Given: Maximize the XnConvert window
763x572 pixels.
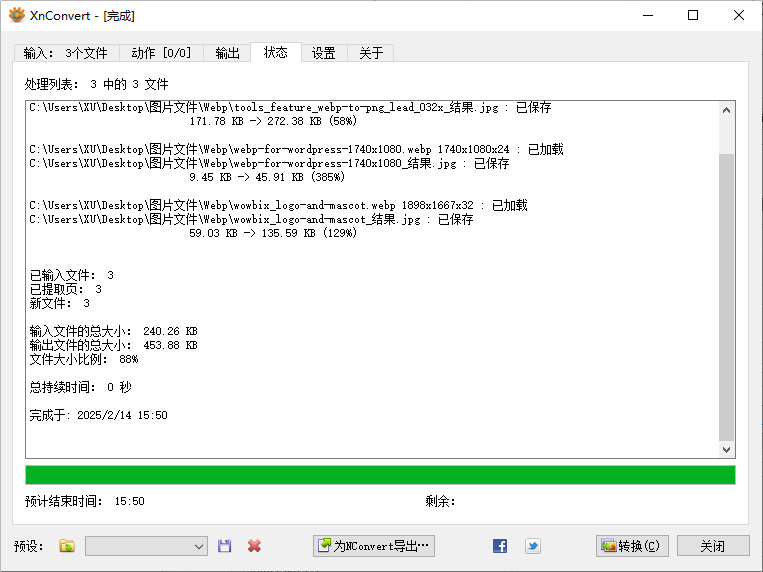Looking at the screenshot, I should 692,15.
